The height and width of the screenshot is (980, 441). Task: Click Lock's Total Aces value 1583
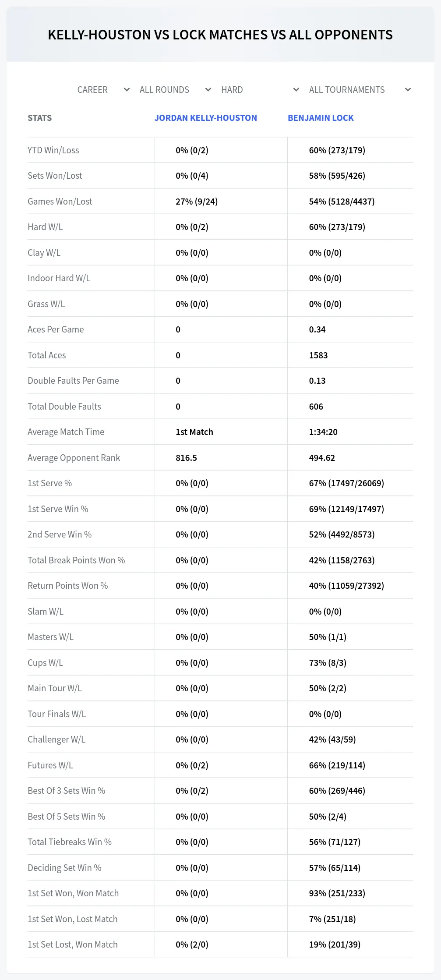pyautogui.click(x=318, y=355)
